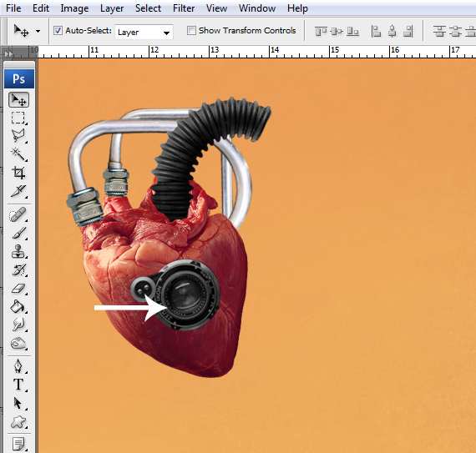Select the Eraser tool
Screen dimensions: 476x453
coord(18,289)
